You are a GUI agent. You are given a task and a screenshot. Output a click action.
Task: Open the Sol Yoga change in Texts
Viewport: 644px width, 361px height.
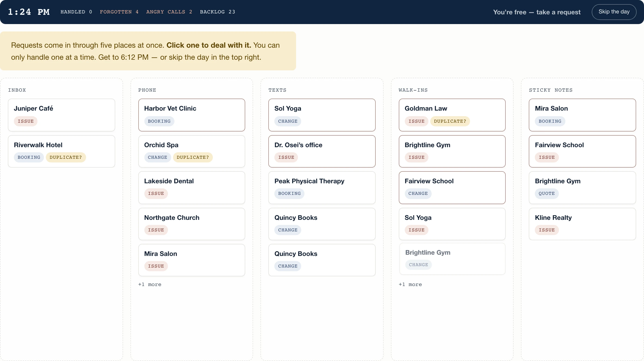(322, 115)
